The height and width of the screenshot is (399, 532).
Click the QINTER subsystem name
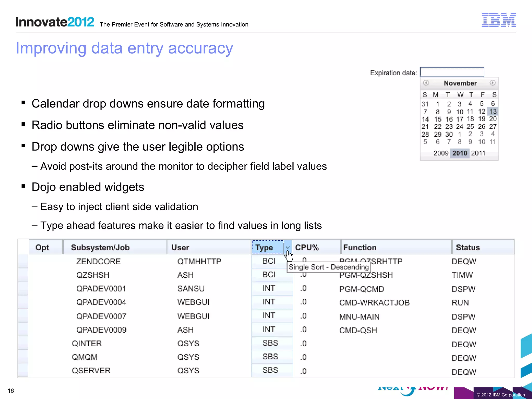tap(87, 343)
